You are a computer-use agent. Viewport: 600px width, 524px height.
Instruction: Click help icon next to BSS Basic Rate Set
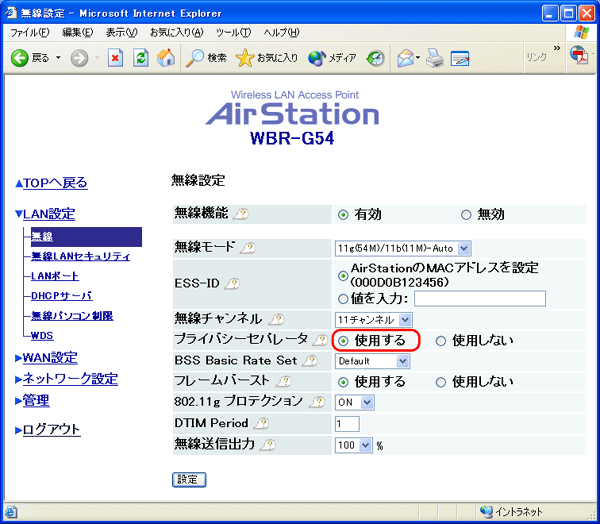(x=310, y=361)
